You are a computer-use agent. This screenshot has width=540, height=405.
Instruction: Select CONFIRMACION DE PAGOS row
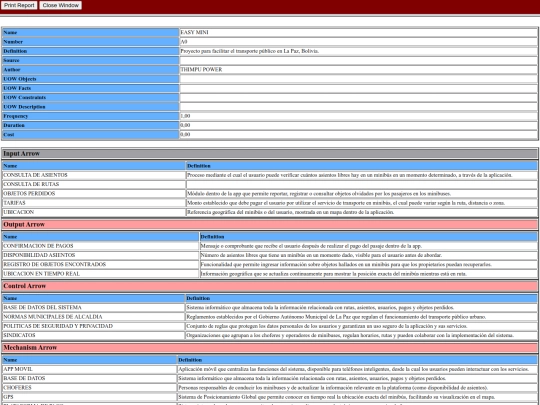coord(270,246)
